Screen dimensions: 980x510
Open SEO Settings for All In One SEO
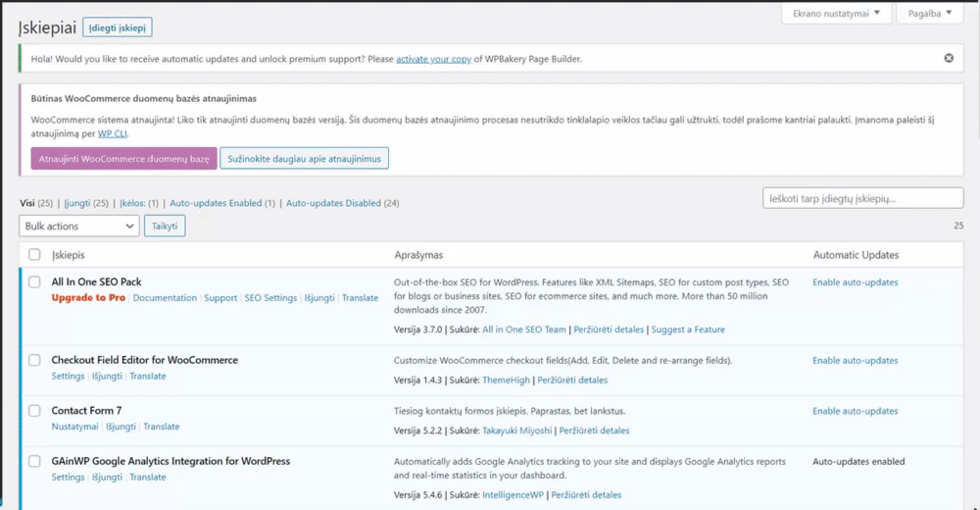tap(270, 298)
